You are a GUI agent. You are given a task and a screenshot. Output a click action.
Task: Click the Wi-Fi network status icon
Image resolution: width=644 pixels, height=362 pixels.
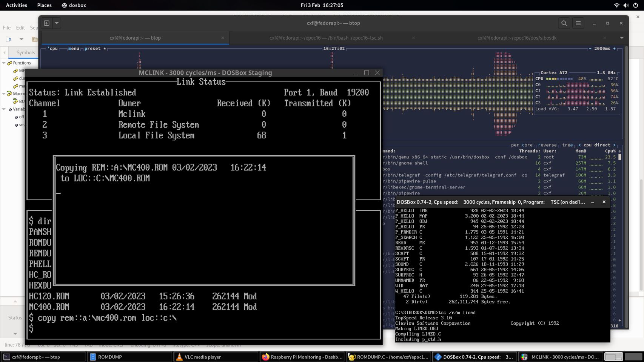616,5
